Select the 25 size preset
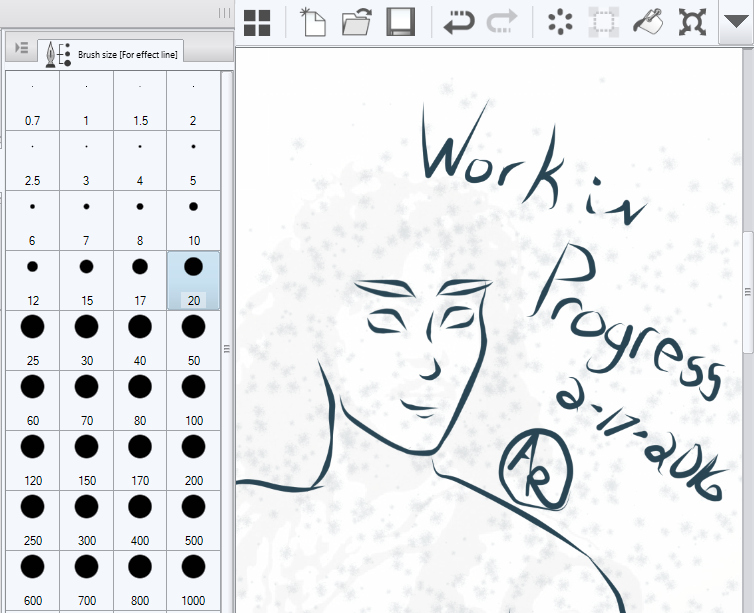 [x=32, y=341]
